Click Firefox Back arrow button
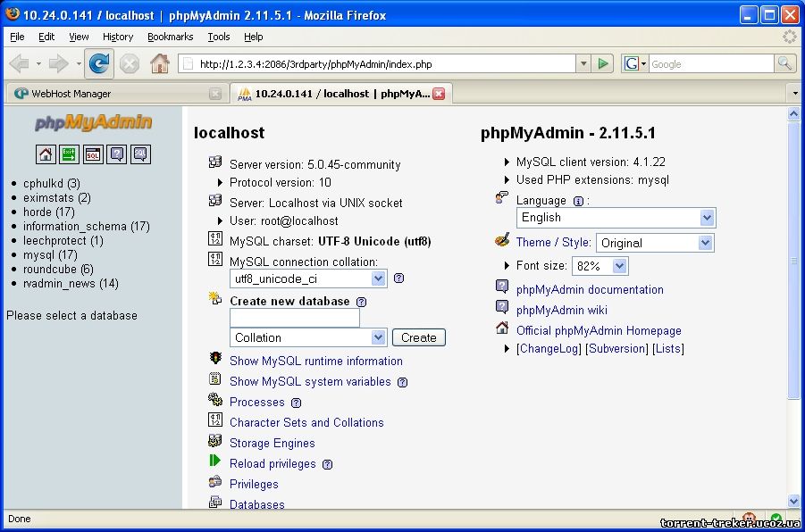 pyautogui.click(x=20, y=63)
